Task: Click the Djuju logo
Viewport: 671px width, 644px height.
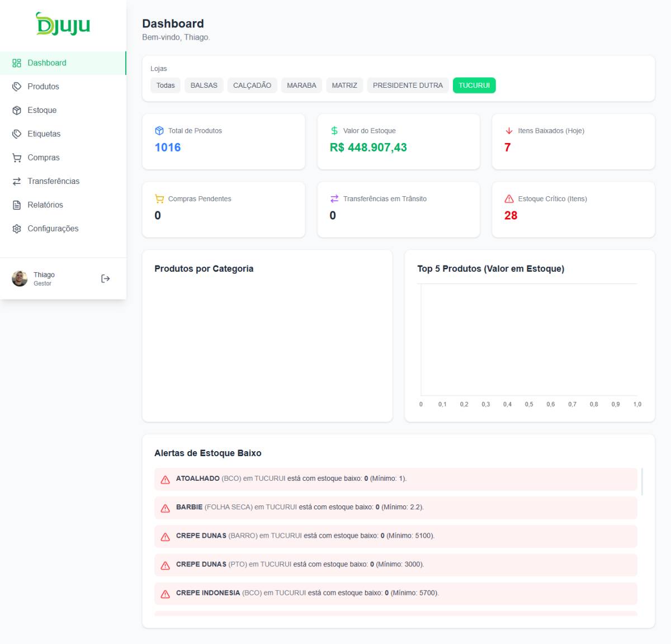Action: [63, 24]
